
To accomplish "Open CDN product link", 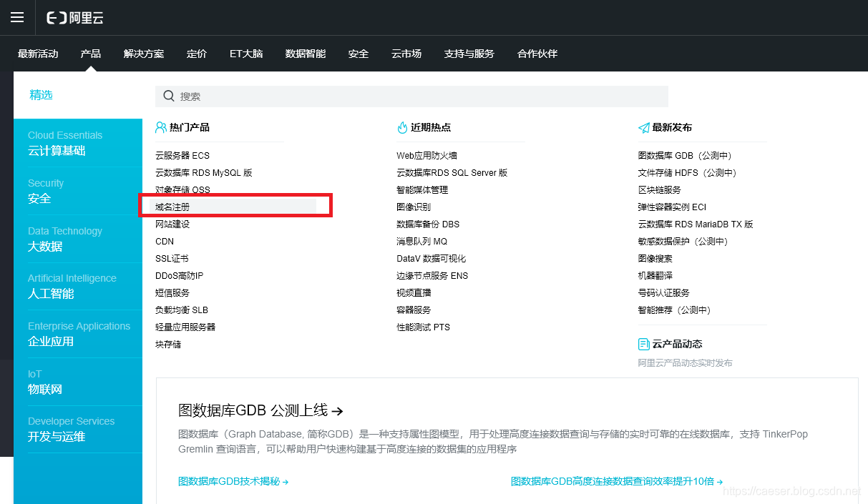I will click(x=165, y=242).
